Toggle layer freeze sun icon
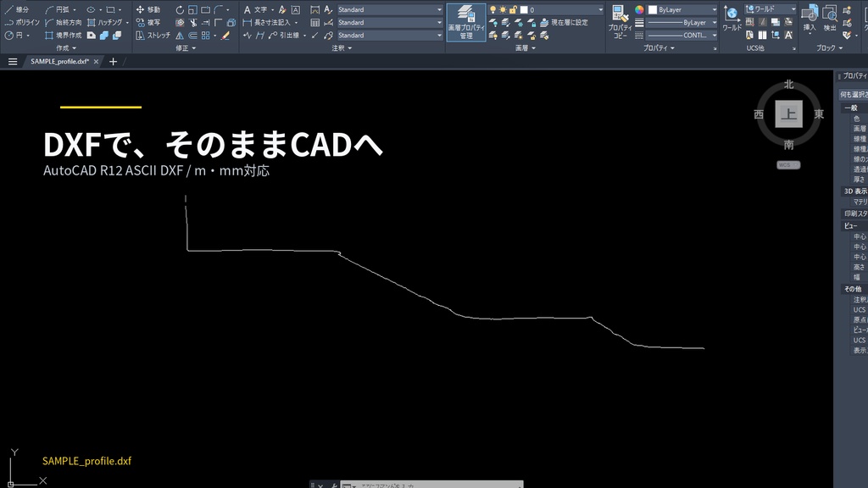Viewport: 868px width, 488px height. pyautogui.click(x=503, y=9)
